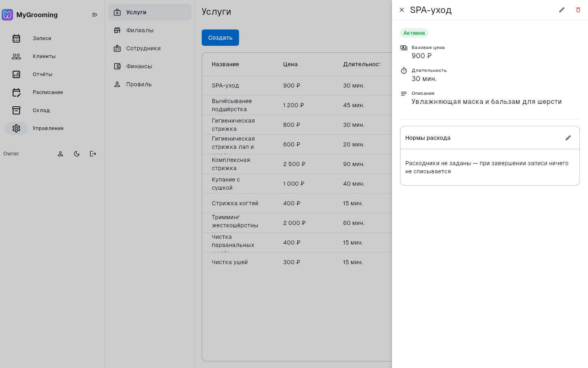Sort by Цена column header
Image resolution: width=588 pixels, height=368 pixels.
tap(290, 64)
